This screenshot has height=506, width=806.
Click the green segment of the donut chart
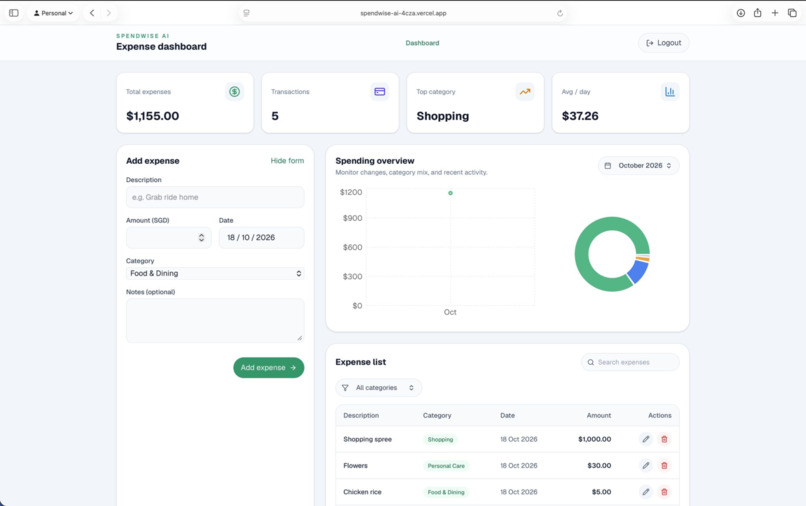coord(583,255)
